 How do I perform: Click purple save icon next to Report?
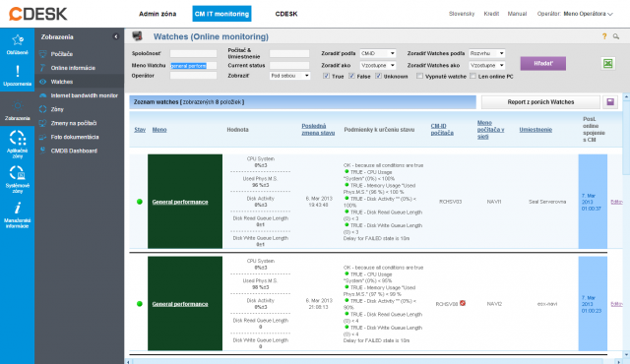(x=610, y=102)
